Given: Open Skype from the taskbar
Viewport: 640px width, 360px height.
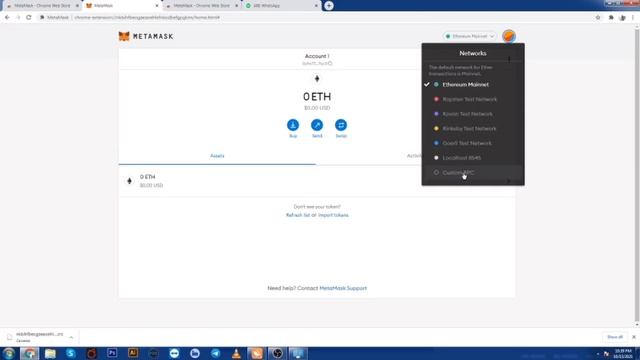Looking at the screenshot, I should tap(71, 353).
